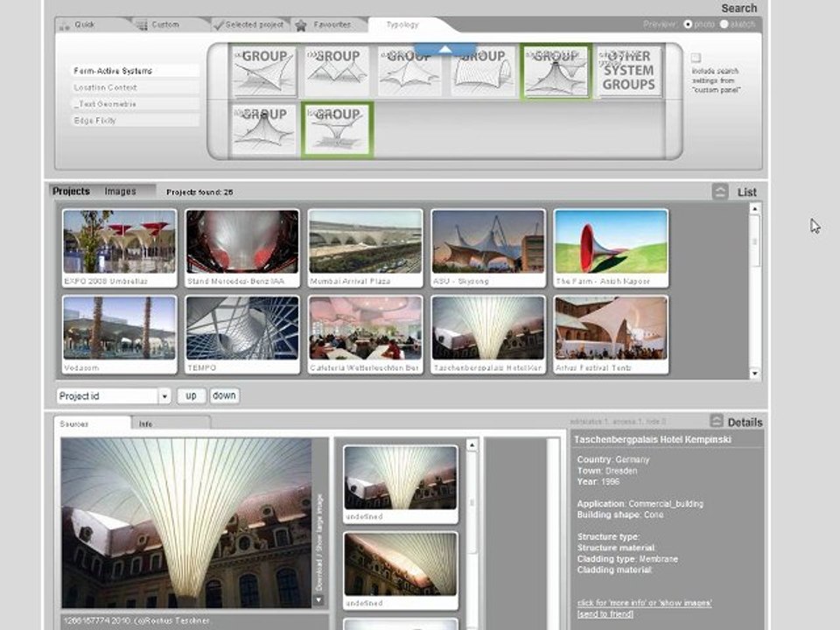Choose the third group sketch icon
The height and width of the screenshot is (630, 840).
click(409, 71)
